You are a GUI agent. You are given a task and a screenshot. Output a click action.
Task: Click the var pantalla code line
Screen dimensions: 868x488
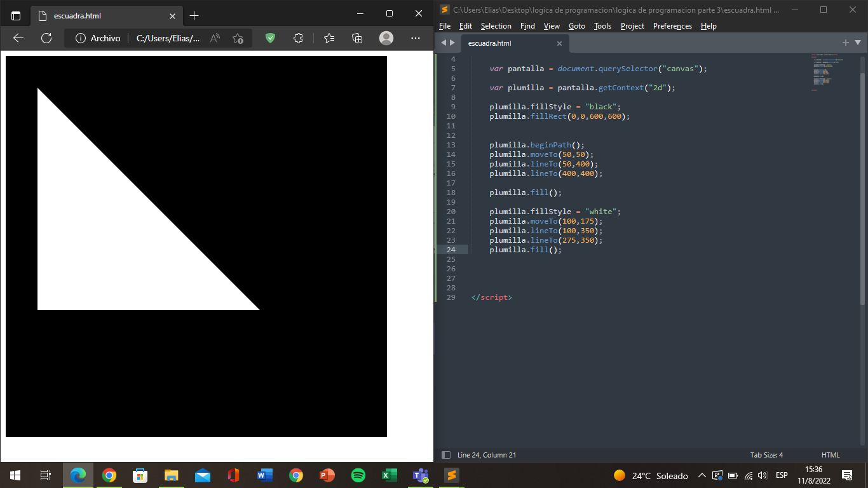tap(598, 69)
